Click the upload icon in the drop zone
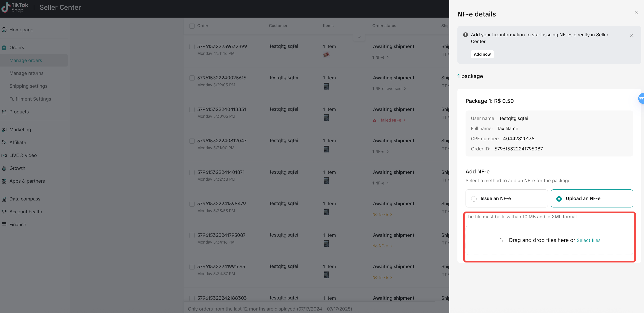Screen dimensions: 644x313 (x=501, y=240)
